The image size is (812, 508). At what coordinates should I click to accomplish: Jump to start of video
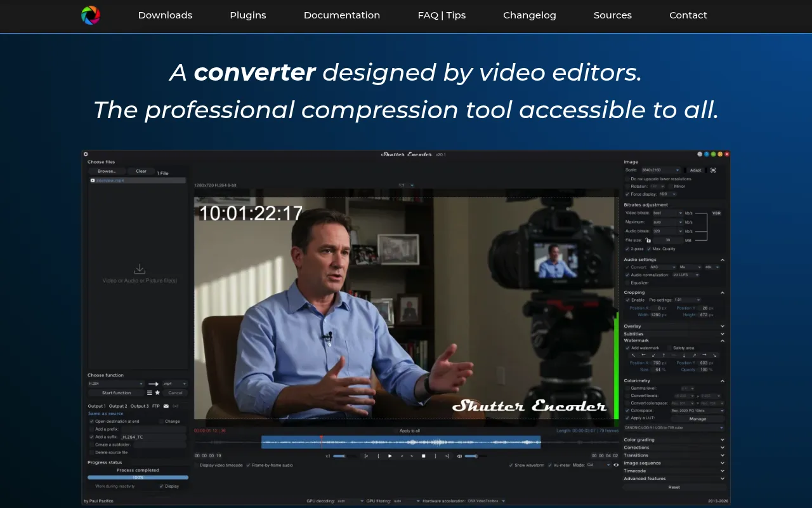[366, 456]
